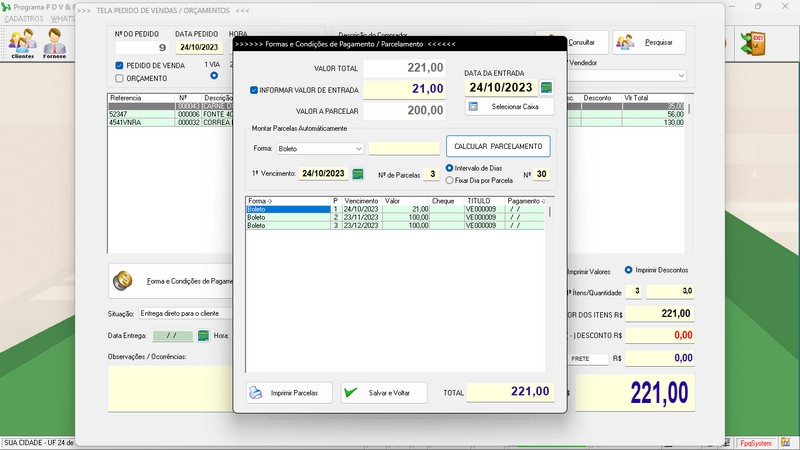Enable the Orçamento checkbox
The height and width of the screenshot is (450, 800).
coord(120,78)
